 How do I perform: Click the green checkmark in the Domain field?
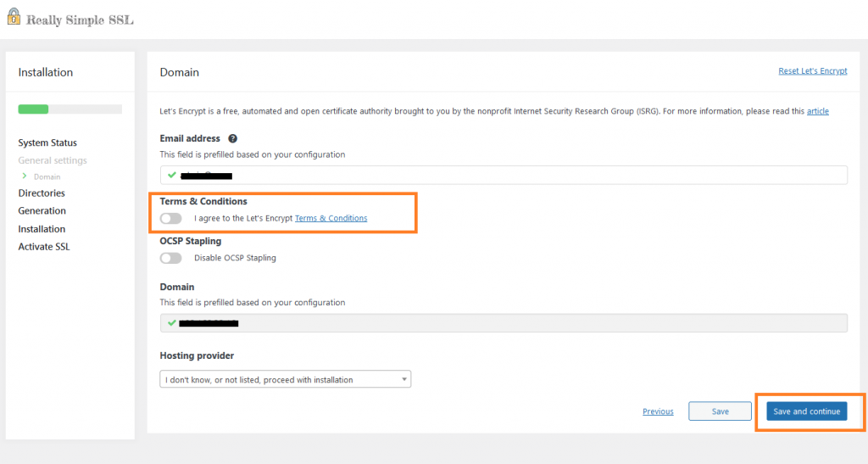pyautogui.click(x=172, y=322)
